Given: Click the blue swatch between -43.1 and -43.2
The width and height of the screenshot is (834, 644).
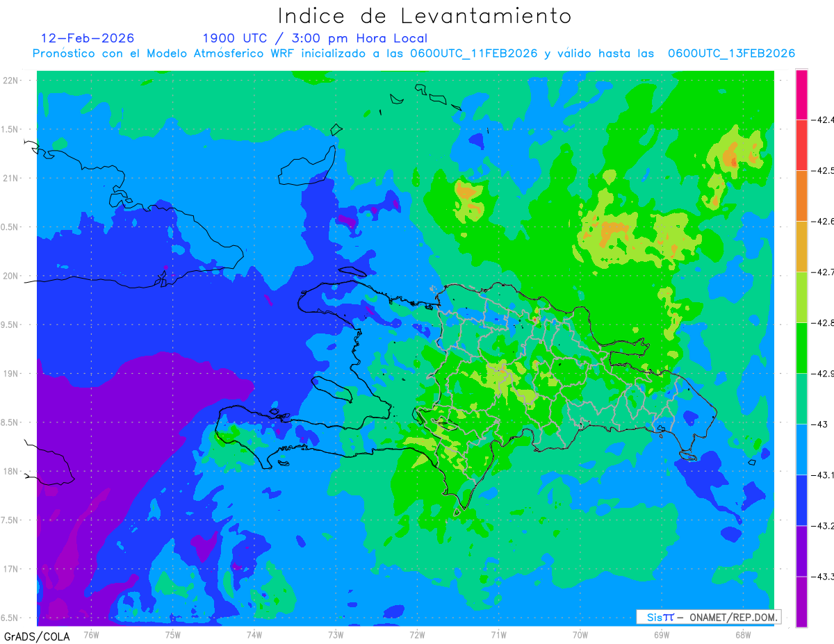Looking at the screenshot, I should click(801, 500).
